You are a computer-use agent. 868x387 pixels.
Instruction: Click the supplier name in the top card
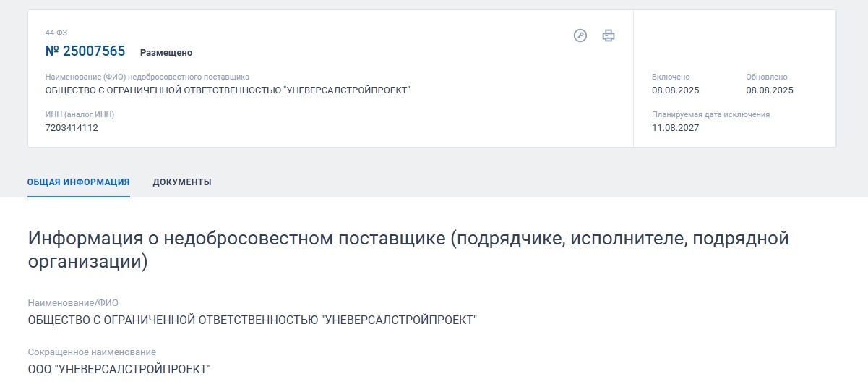[x=228, y=90]
